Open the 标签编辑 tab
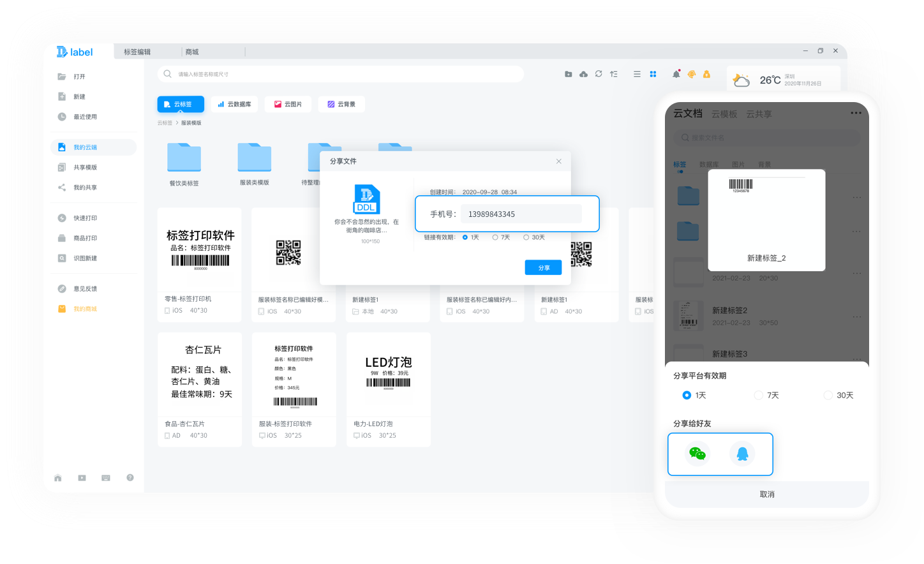The image size is (924, 564). [137, 52]
